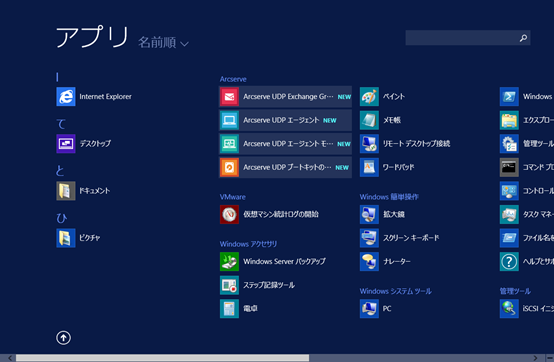Select the Windows システム ツール group header

coord(396,291)
